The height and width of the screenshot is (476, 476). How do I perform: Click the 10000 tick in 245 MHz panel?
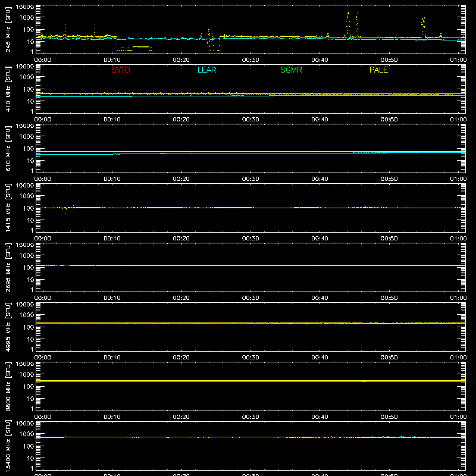pos(25,7)
